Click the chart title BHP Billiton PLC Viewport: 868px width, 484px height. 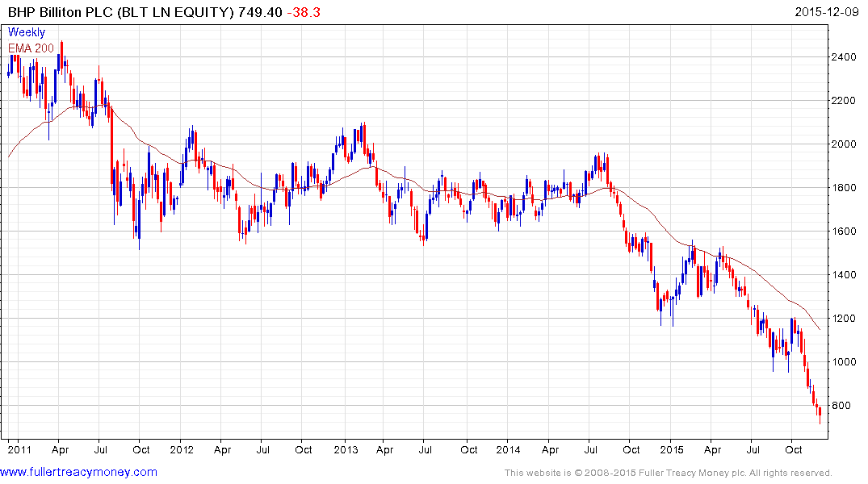pyautogui.click(x=61, y=12)
